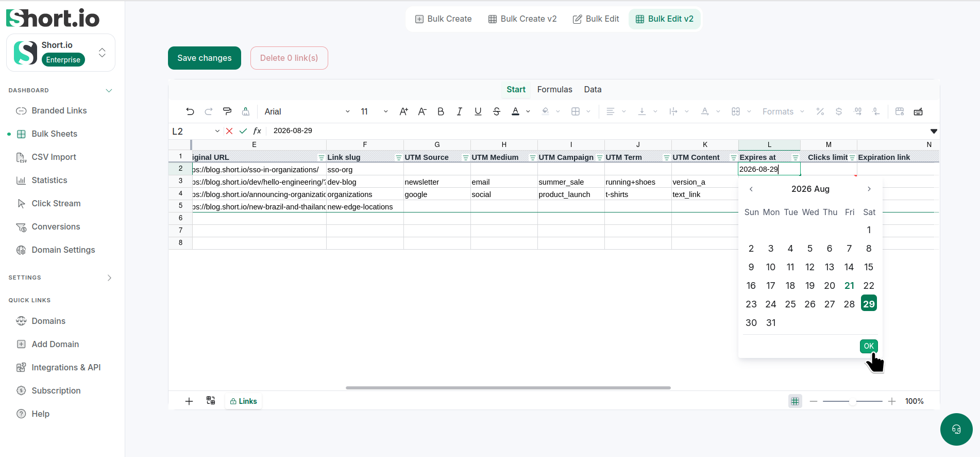Cancel formula edit with red X

[x=229, y=131]
